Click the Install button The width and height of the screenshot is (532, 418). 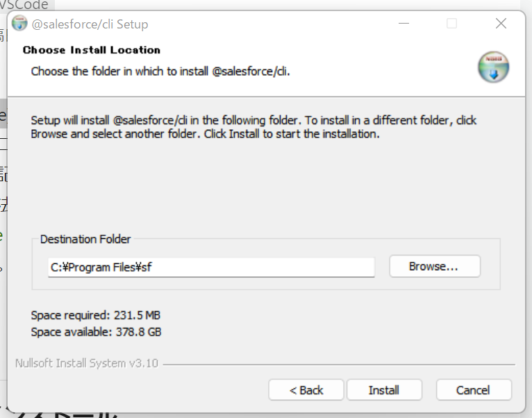[x=384, y=390]
